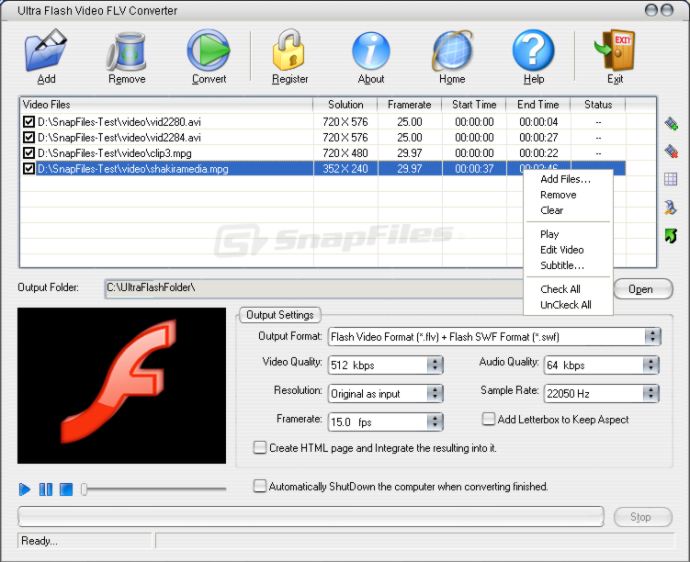
Task: Click the Output Settings tab label
Action: click(280, 315)
